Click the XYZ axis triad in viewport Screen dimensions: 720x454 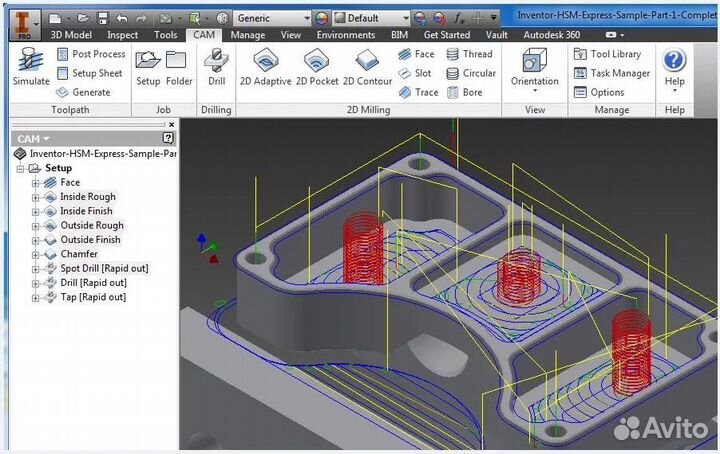pos(208,248)
